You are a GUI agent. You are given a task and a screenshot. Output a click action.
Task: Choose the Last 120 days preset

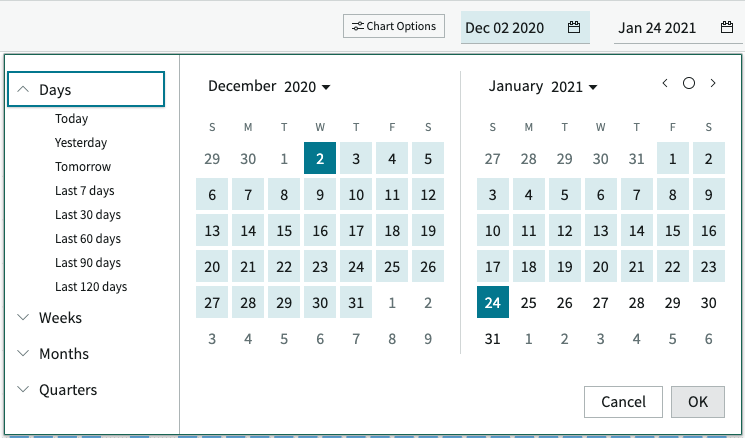point(91,286)
